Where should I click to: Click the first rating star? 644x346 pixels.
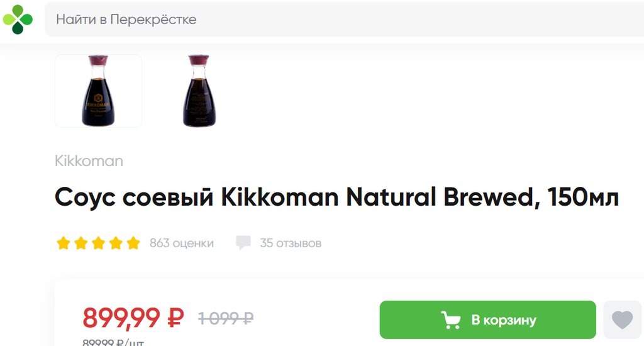[63, 243]
